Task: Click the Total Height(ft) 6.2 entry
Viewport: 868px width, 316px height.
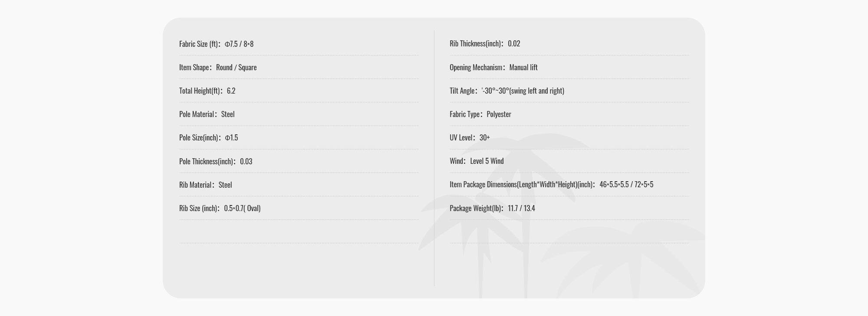Action: [x=207, y=91]
